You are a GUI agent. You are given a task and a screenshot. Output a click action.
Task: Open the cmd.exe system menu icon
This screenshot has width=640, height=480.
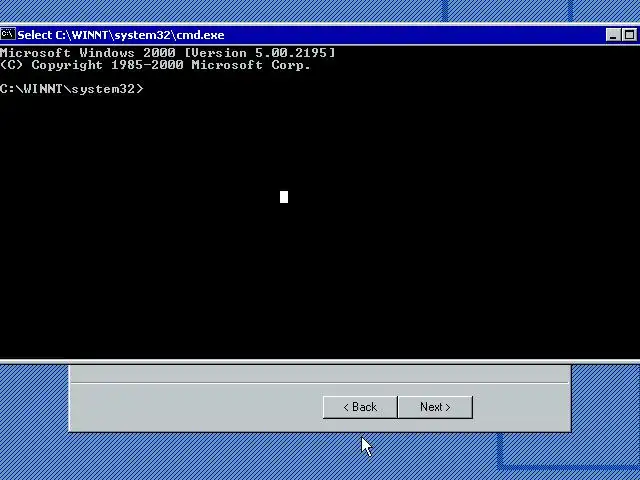click(8, 34)
